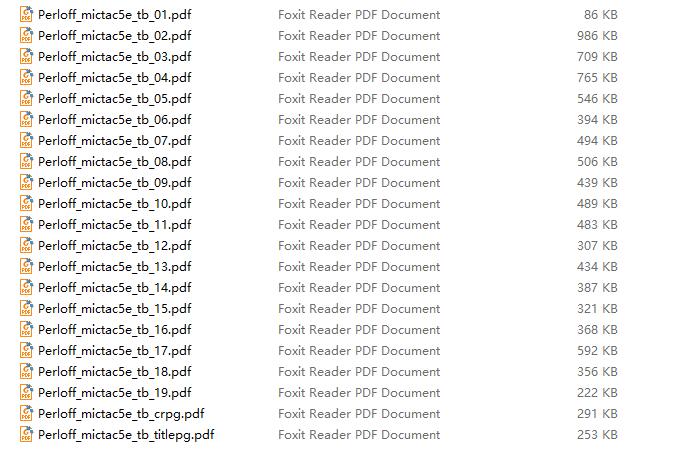
Task: Select the icon of tb_titlepg.pdf
Action: point(26,434)
